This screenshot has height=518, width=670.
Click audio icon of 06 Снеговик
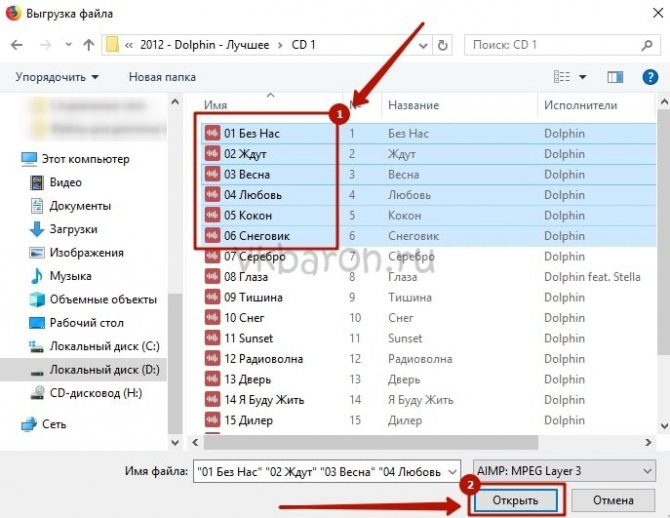212,235
